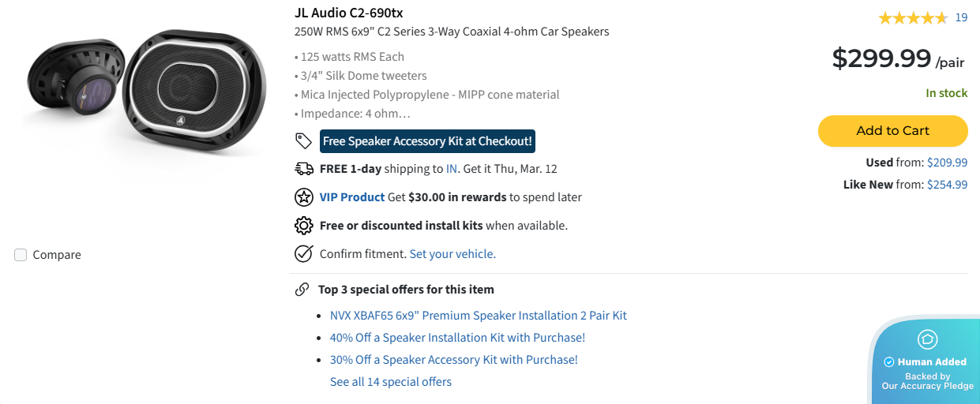The height and width of the screenshot is (404, 980).
Task: Open 40% Off Speaker Installation Kit offer
Action: (457, 338)
